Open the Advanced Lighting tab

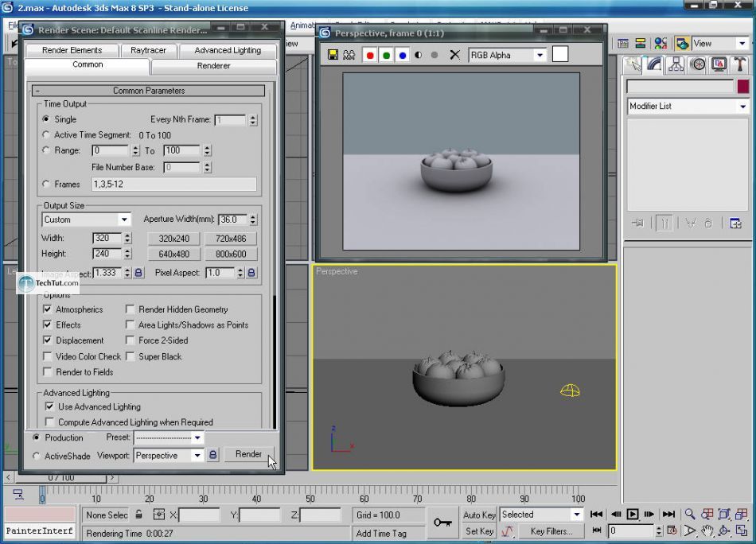point(228,50)
